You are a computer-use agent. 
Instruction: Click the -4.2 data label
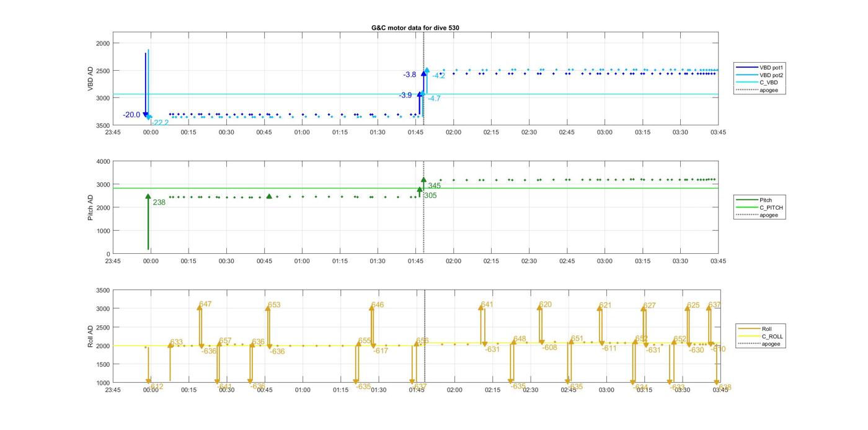[439, 76]
